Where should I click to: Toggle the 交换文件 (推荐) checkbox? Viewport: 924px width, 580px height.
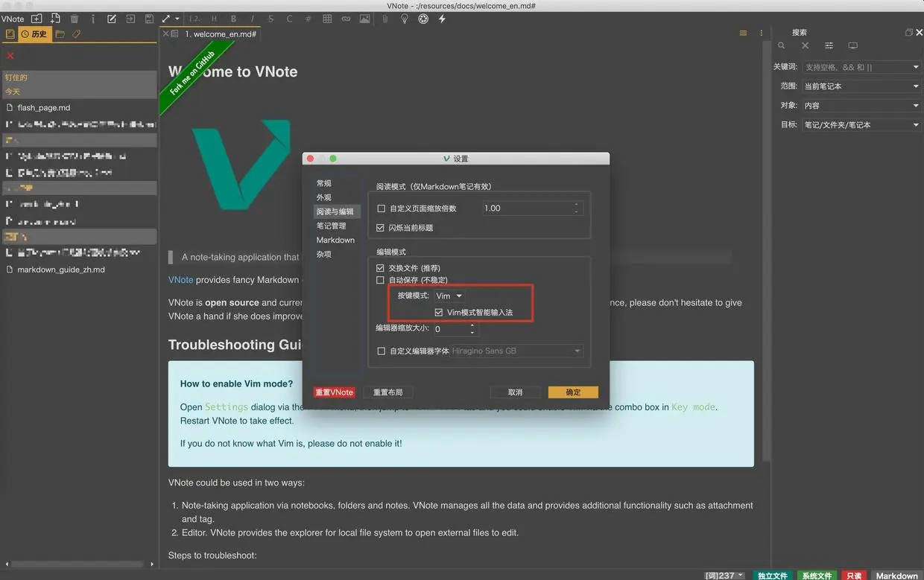coord(382,268)
